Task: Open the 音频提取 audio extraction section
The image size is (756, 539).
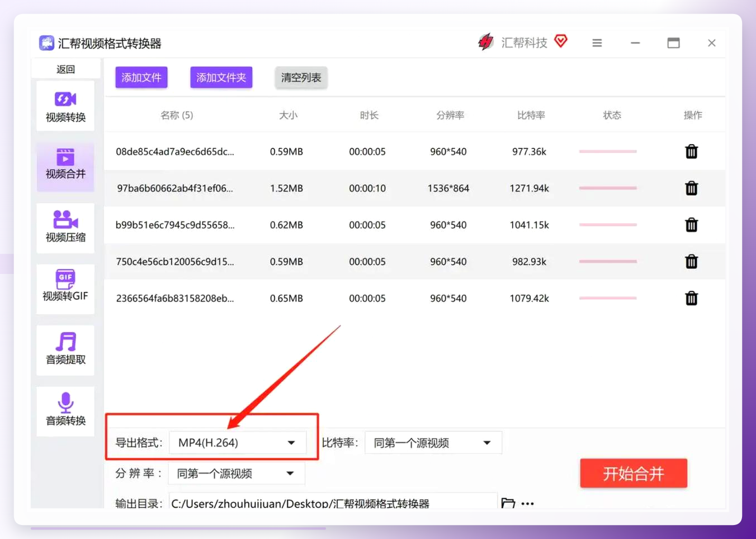Action: (x=65, y=351)
